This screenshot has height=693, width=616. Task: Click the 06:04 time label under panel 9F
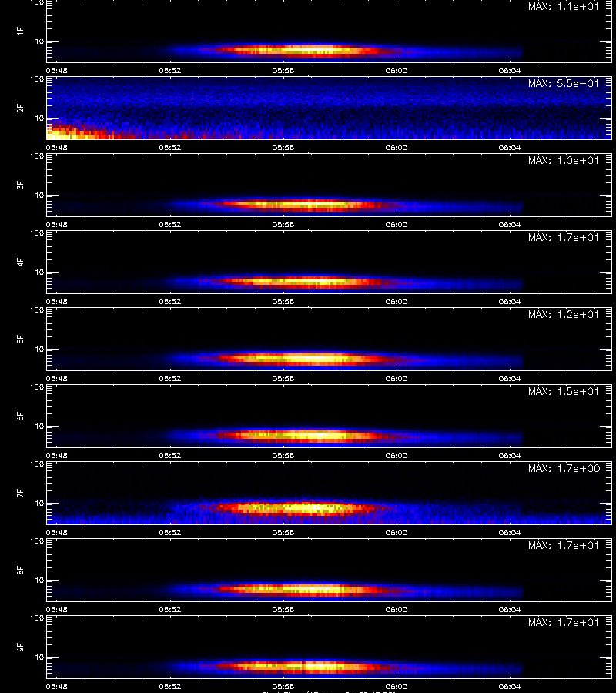click(x=510, y=686)
